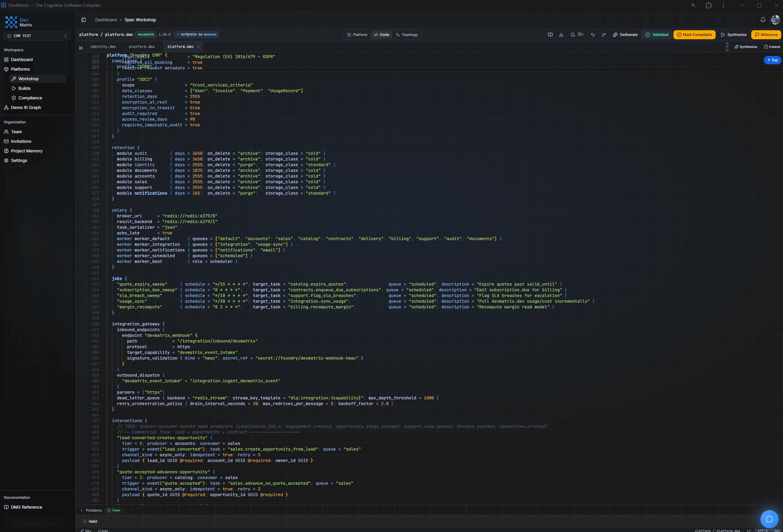Open the Team page
This screenshot has height=532, width=783.
(16, 132)
